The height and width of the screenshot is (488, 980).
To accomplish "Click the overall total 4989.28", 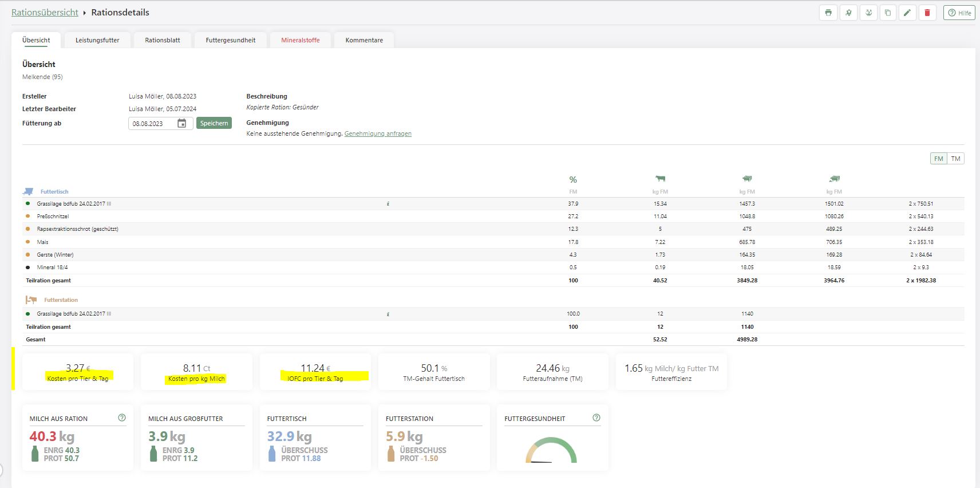I will click(x=747, y=340).
